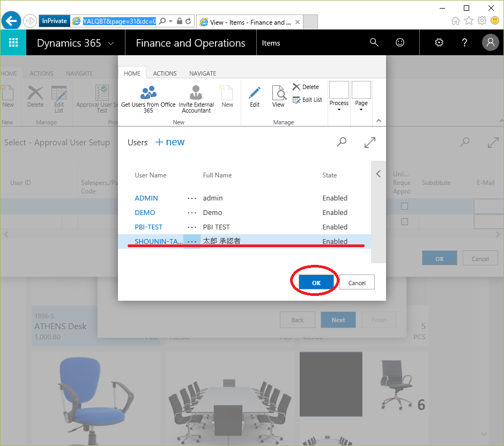Image resolution: width=504 pixels, height=446 pixels.
Task: Click the address bar search magnifier
Action: click(162, 21)
